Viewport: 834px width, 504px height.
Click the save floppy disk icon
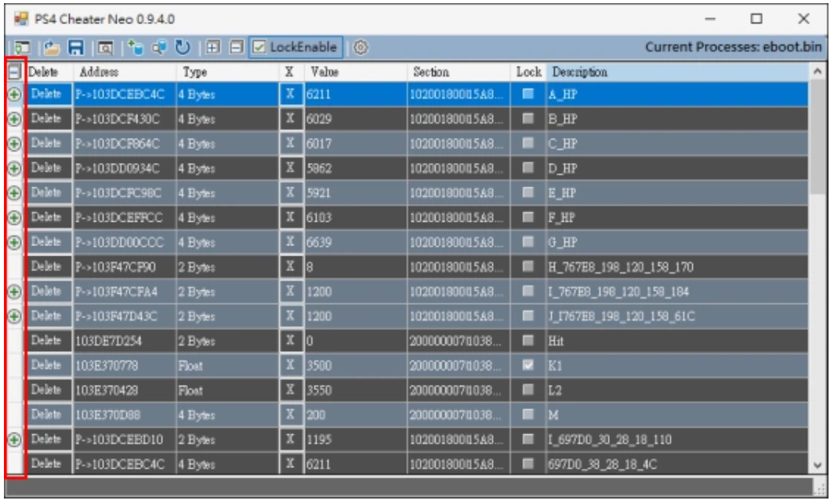click(x=76, y=48)
